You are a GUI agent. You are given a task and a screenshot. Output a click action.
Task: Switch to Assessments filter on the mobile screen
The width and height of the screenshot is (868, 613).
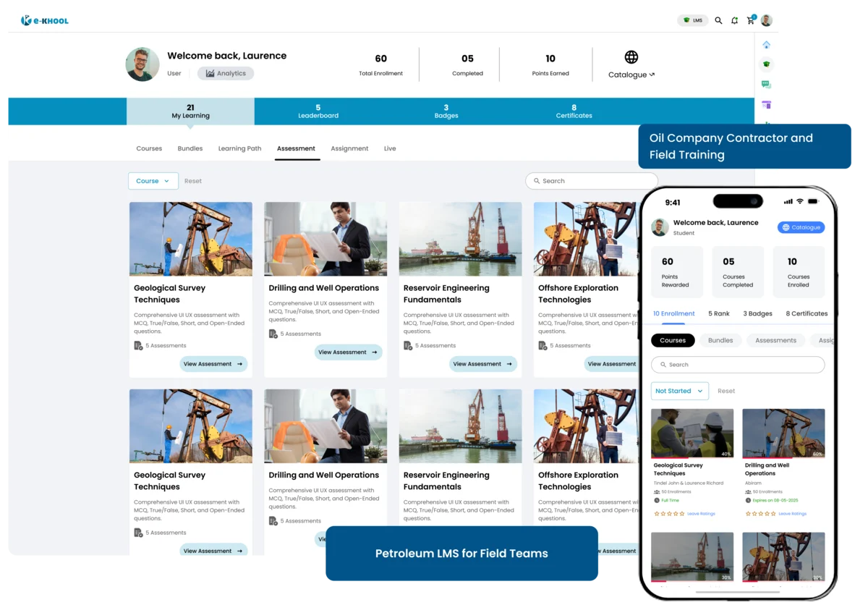(x=775, y=340)
